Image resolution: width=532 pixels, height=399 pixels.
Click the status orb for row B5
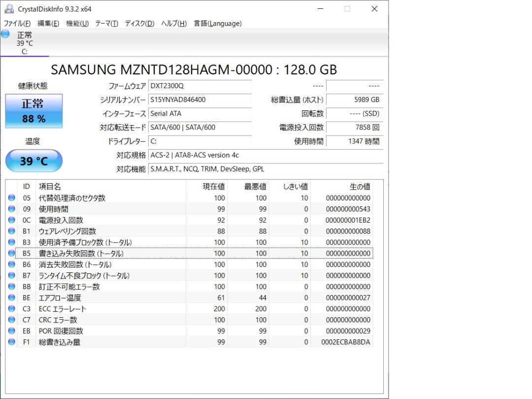pyautogui.click(x=11, y=253)
